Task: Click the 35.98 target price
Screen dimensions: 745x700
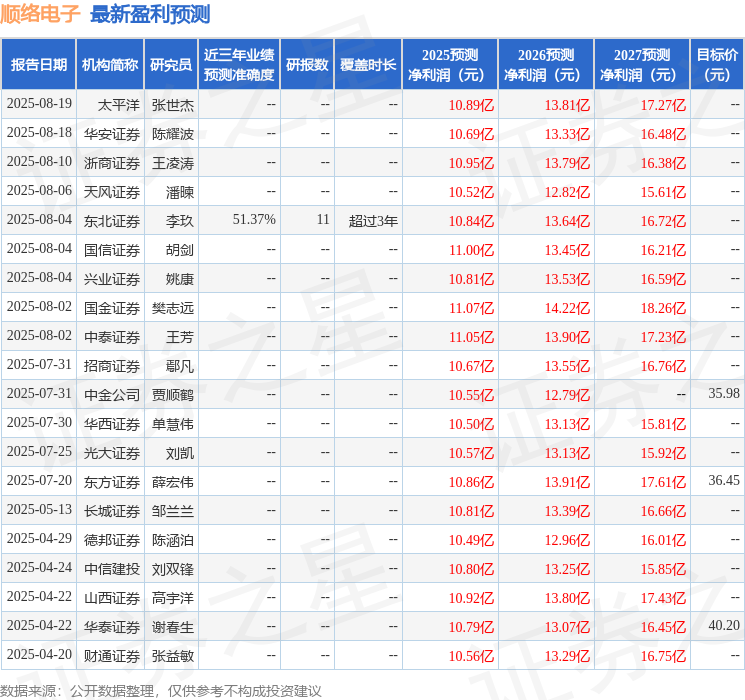Action: [x=724, y=393]
